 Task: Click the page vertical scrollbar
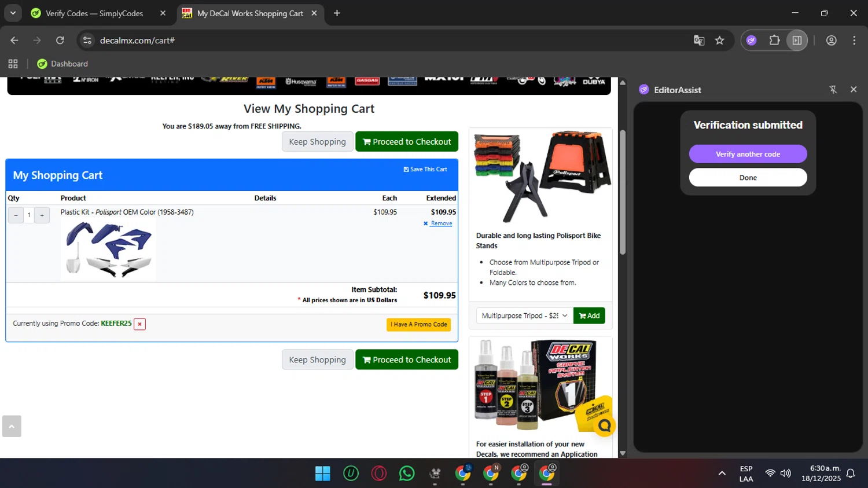pos(623,192)
